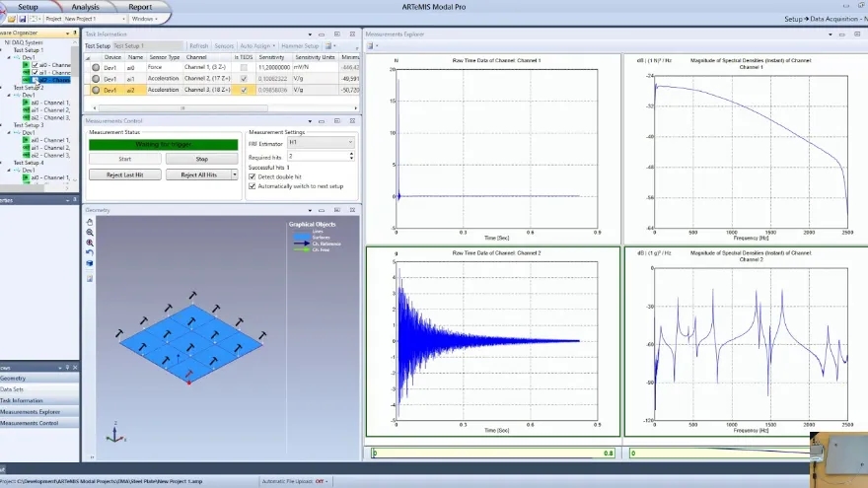
Task: Click the green ai0 channel icon in Test Setup 2
Action: [26, 103]
